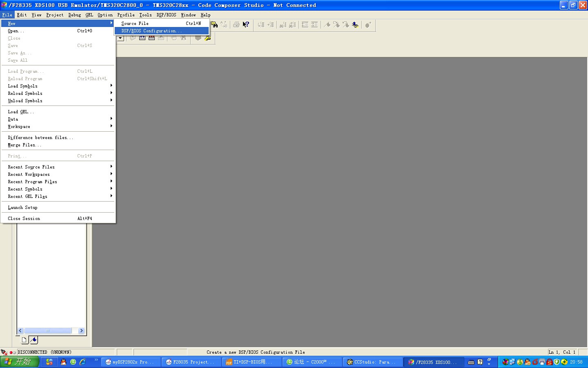Screen dimensions: 588x368
Task: Click the Find in Files binoculars icon
Action: click(x=214, y=25)
